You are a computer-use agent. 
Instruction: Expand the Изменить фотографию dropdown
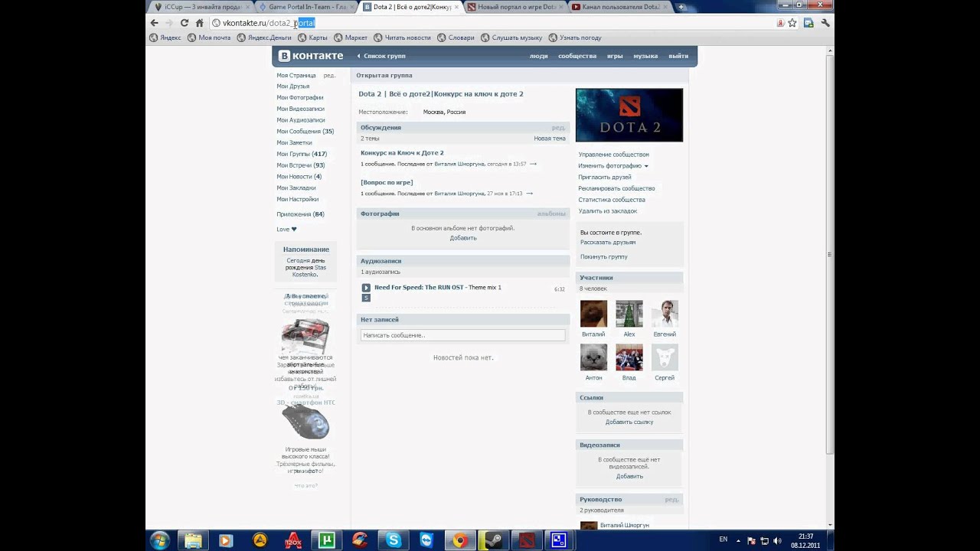[613, 166]
